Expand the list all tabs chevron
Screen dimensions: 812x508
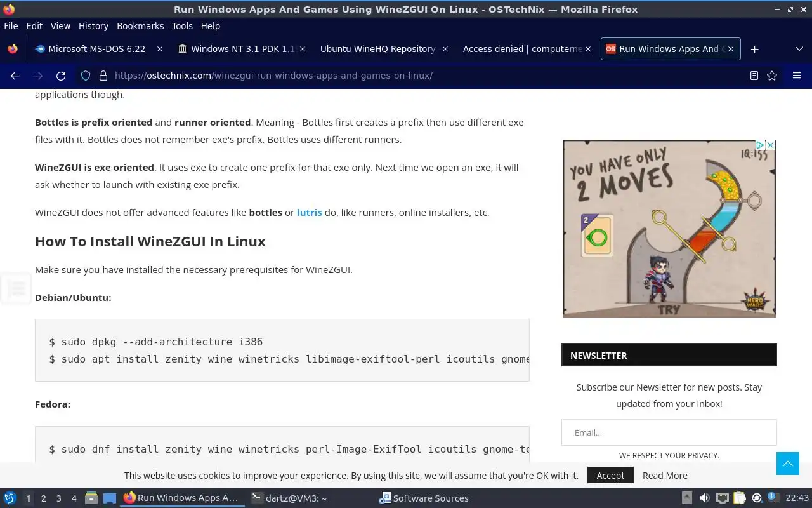(x=799, y=49)
